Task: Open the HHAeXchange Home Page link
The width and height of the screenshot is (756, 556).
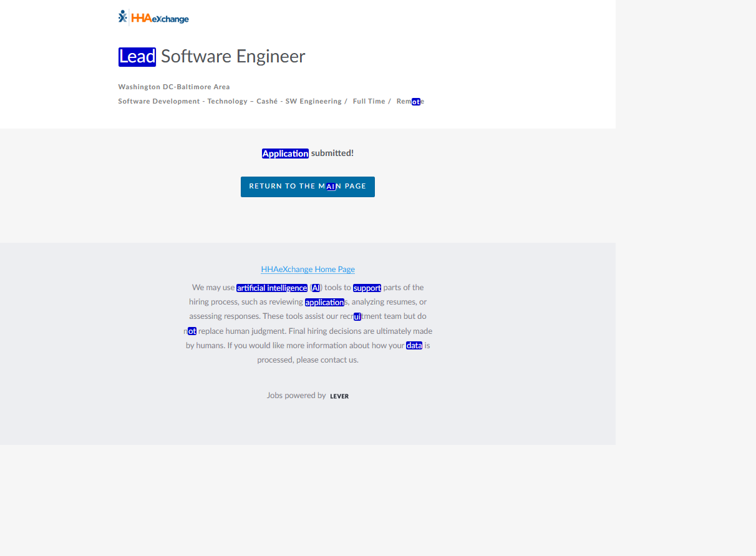Action: tap(308, 270)
